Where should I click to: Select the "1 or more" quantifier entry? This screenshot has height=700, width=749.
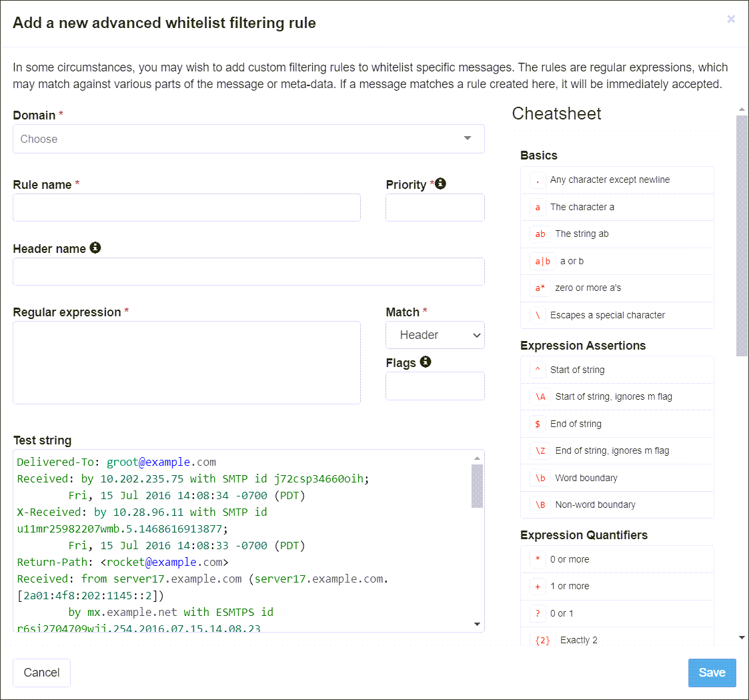coord(616,586)
